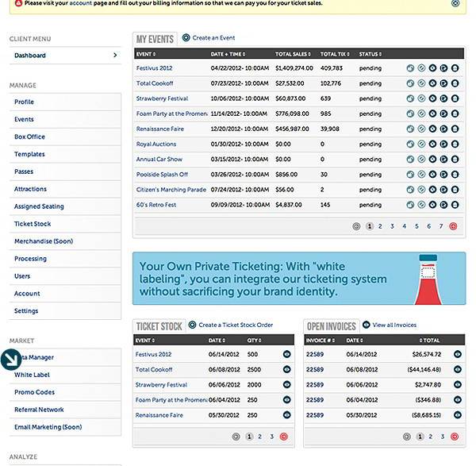Click the unlock icon for Annual Car Show

(410, 160)
